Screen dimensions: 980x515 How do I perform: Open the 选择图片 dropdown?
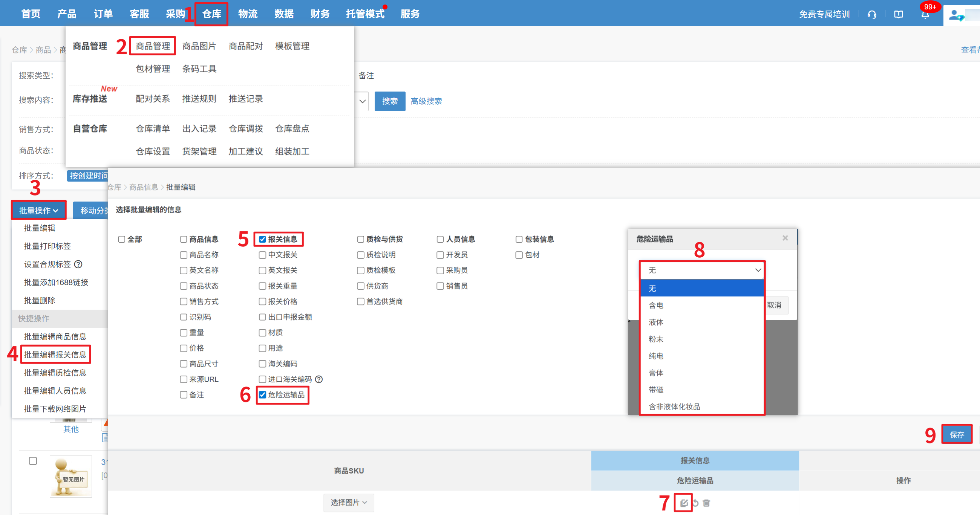tap(349, 503)
